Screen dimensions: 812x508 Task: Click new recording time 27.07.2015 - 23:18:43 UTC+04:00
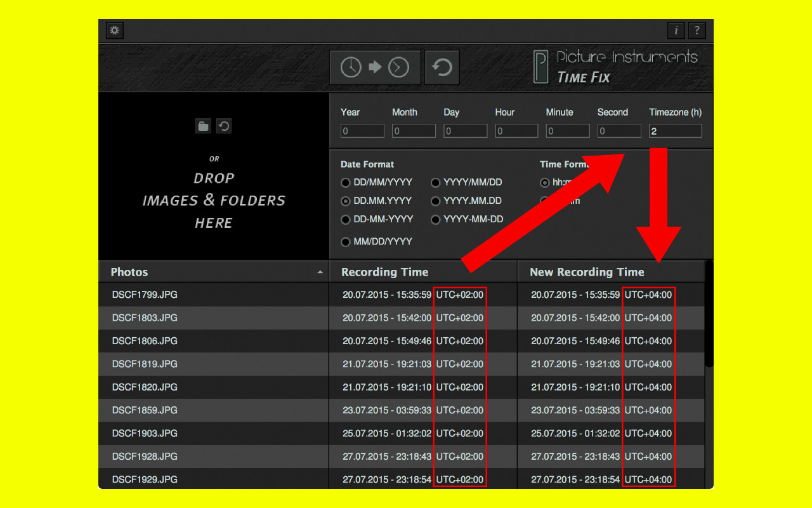pyautogui.click(x=601, y=457)
